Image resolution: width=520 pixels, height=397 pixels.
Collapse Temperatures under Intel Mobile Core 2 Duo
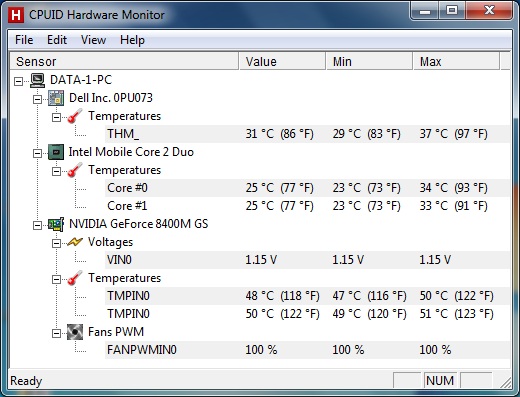tap(56, 171)
